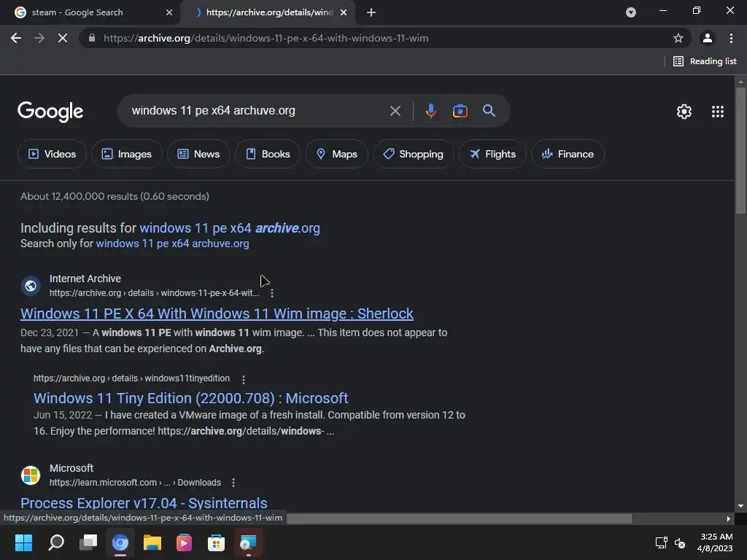The height and width of the screenshot is (560, 747).
Task: Submit search with the magnifier icon
Action: [x=489, y=111]
